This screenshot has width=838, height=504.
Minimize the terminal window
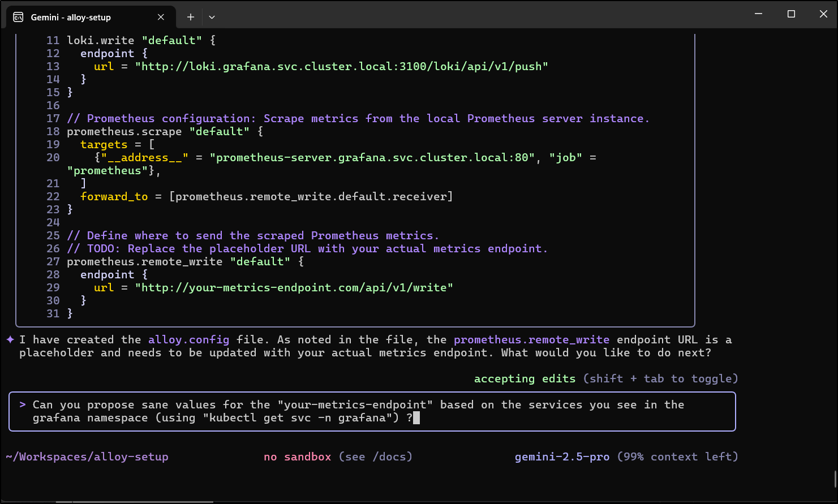tap(759, 14)
